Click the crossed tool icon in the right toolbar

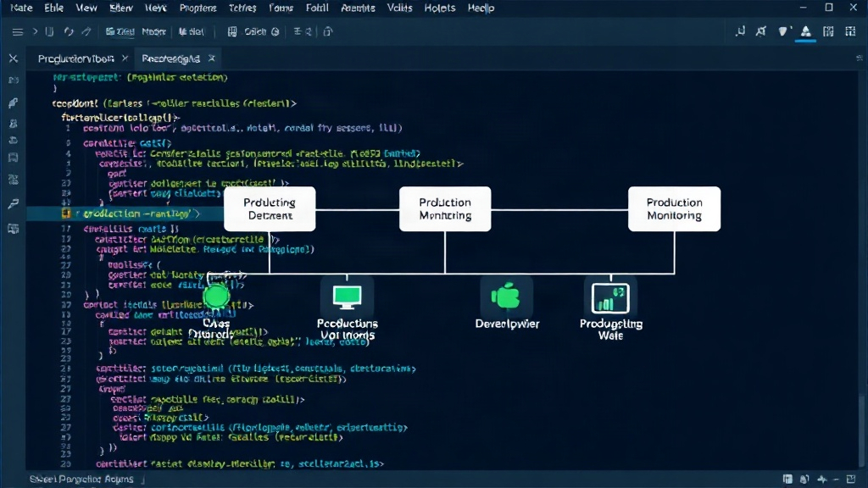[x=761, y=31]
